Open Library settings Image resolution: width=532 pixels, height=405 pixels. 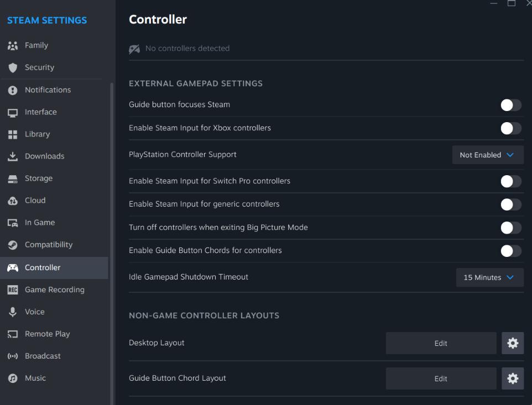click(x=54, y=134)
